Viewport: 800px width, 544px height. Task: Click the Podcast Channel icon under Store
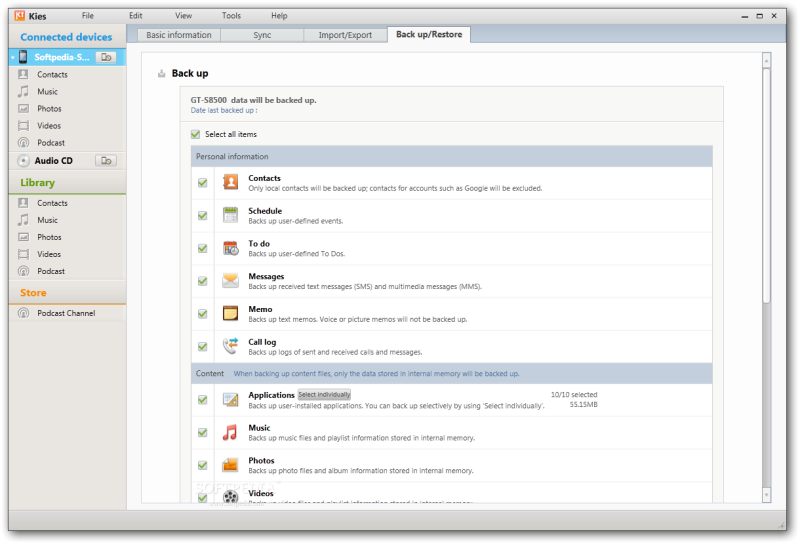pyautogui.click(x=23, y=313)
